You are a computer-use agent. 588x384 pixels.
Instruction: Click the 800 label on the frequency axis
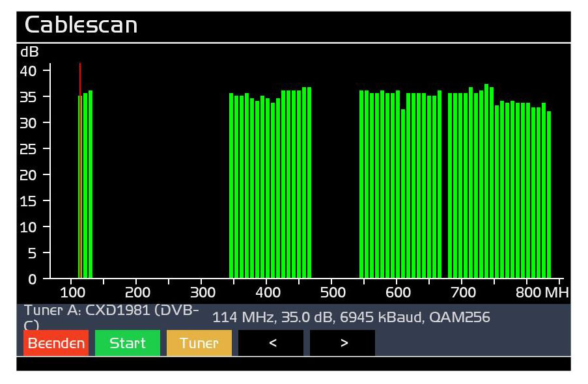coord(528,292)
